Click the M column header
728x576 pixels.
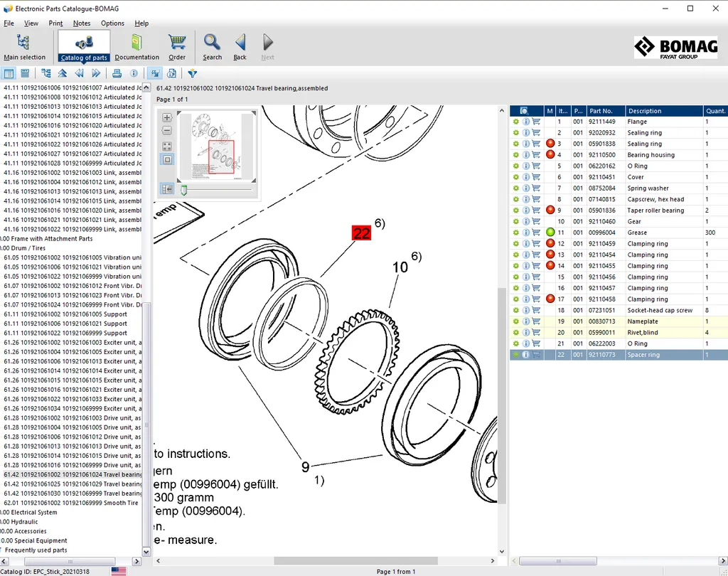point(550,110)
